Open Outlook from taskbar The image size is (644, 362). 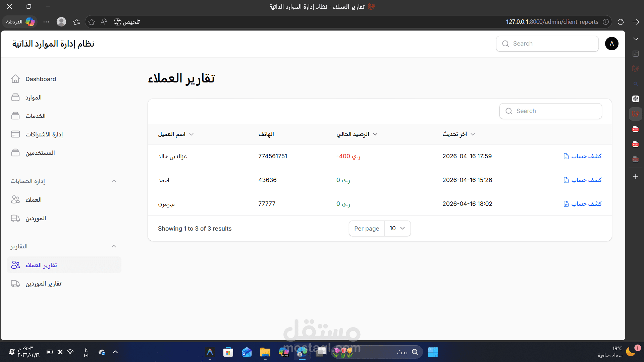(x=247, y=352)
